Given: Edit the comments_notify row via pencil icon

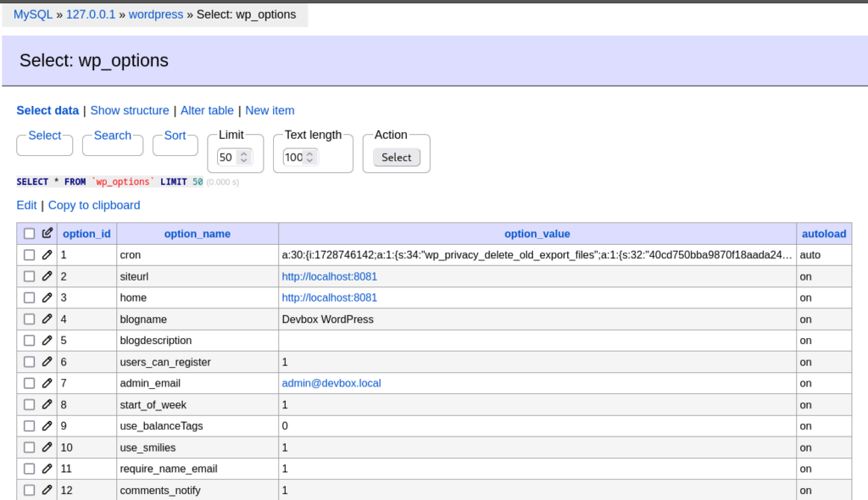Looking at the screenshot, I should pos(47,490).
